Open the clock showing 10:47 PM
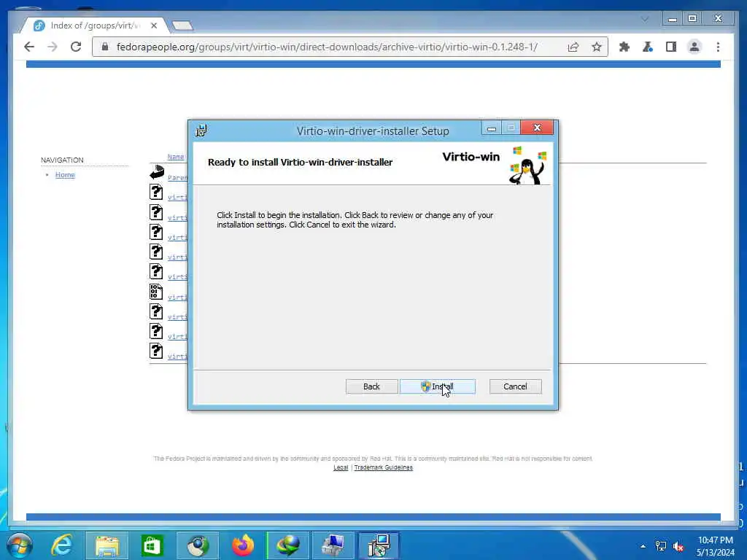Viewport: 747px width, 560px height. click(x=716, y=546)
